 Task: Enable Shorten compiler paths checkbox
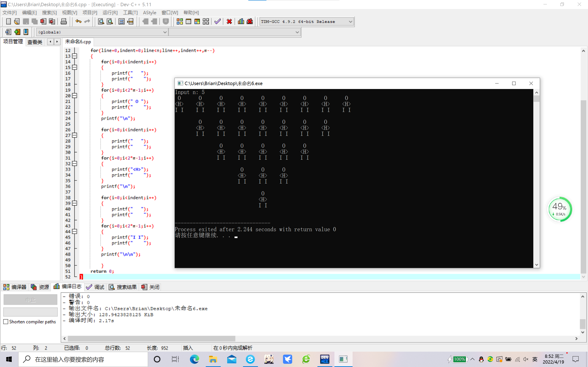[x=6, y=322]
